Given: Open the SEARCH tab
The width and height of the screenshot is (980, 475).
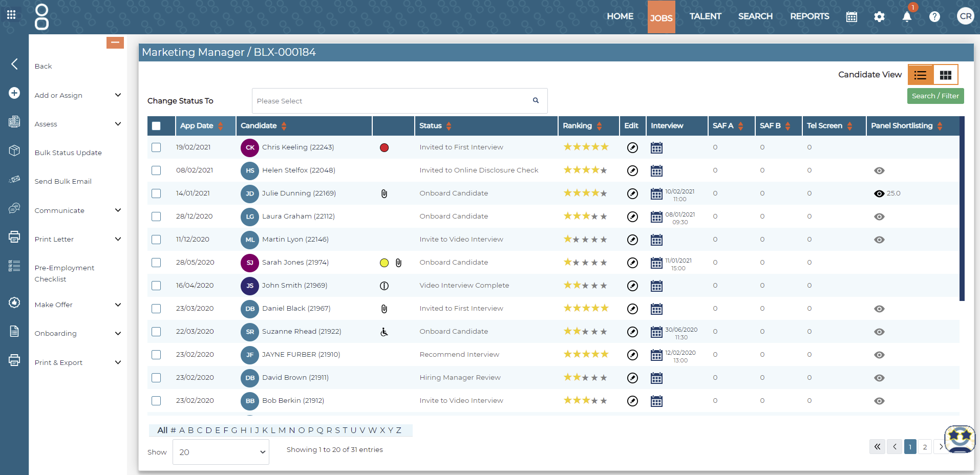Looking at the screenshot, I should point(755,16).
